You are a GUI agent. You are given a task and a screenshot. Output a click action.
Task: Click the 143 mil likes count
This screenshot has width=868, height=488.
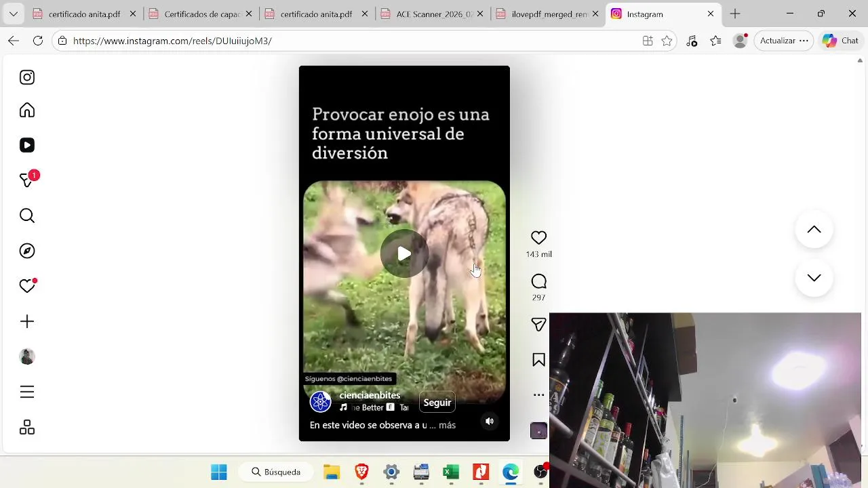538,254
